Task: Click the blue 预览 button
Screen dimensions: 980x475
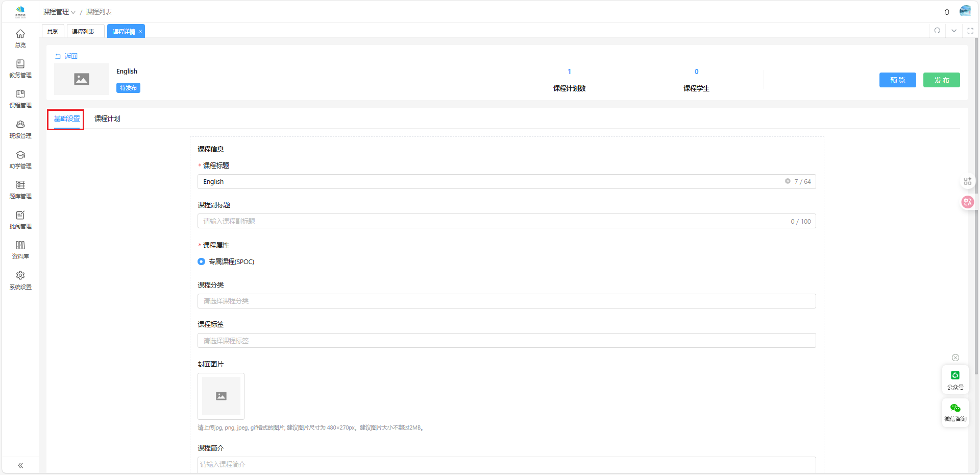Action: (897, 80)
